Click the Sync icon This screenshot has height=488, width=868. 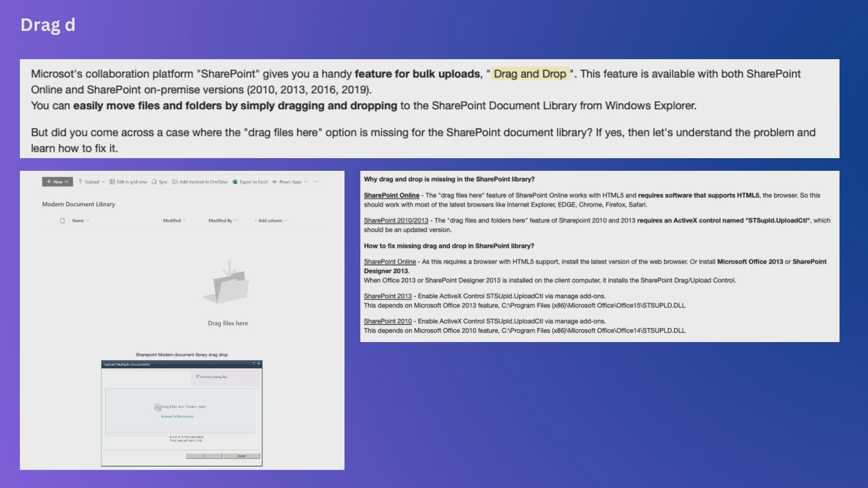point(154,182)
